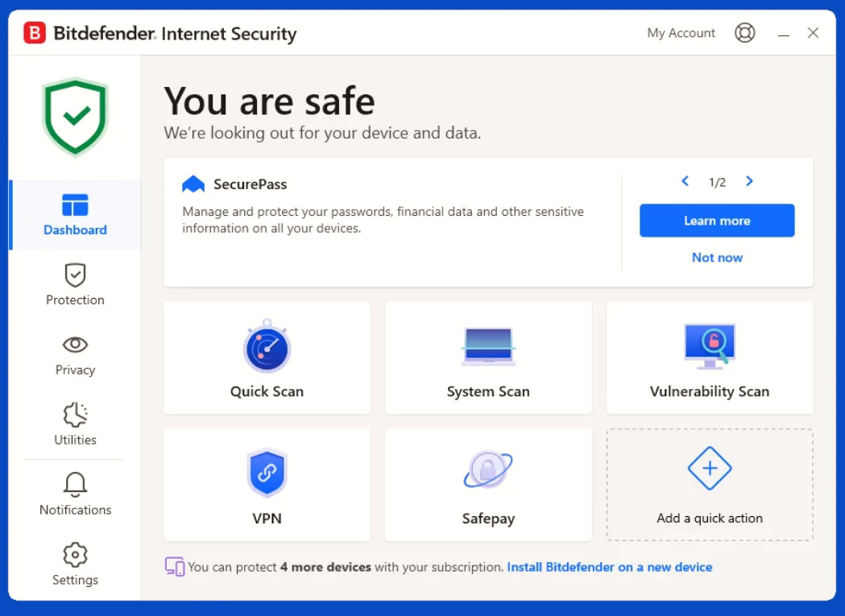View Notifications in the sidebar
Image resolution: width=845 pixels, height=616 pixels.
tap(75, 494)
